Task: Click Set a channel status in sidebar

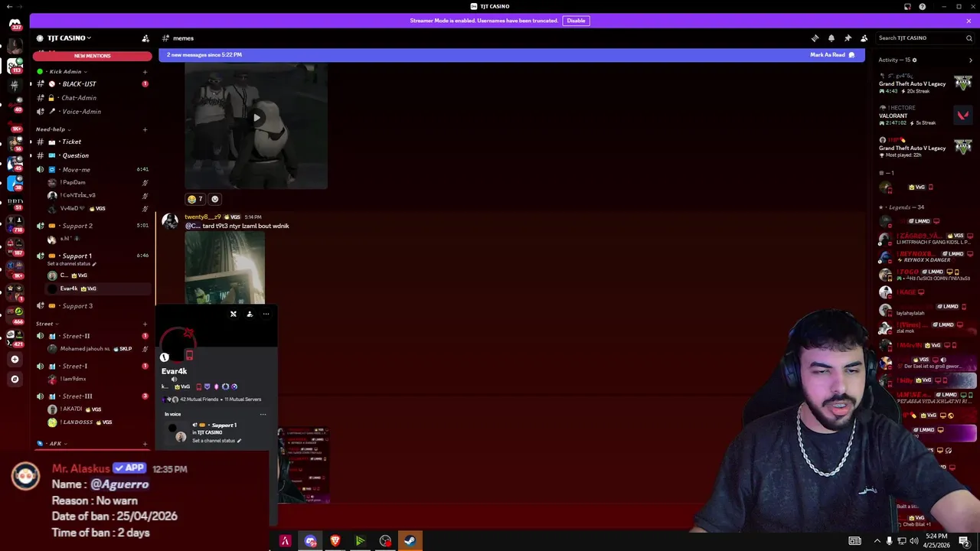Action: click(x=71, y=264)
